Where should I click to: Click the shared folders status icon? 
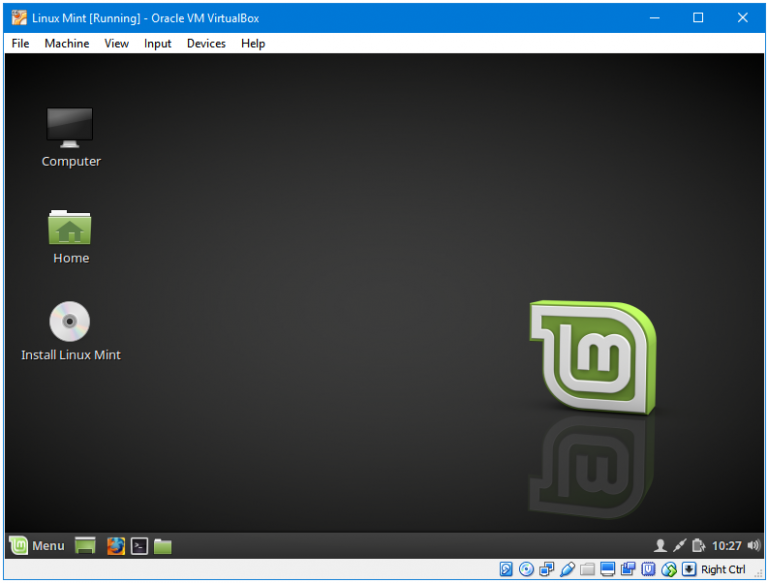(587, 569)
